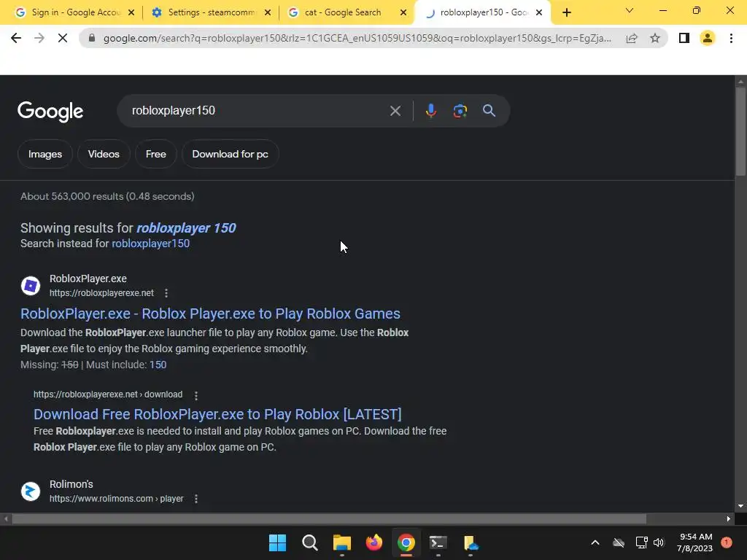This screenshot has width=747, height=560.
Task: Show hidden system tray icons
Action: pyautogui.click(x=595, y=542)
